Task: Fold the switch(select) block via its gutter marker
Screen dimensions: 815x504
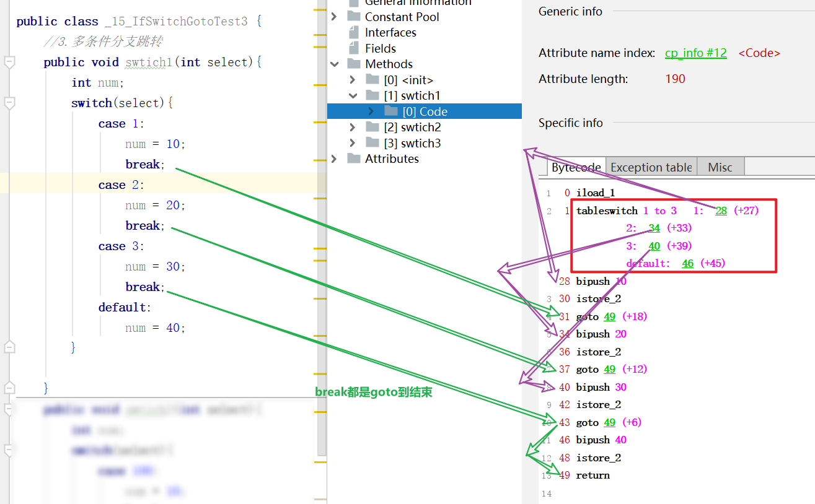Action: (x=9, y=103)
